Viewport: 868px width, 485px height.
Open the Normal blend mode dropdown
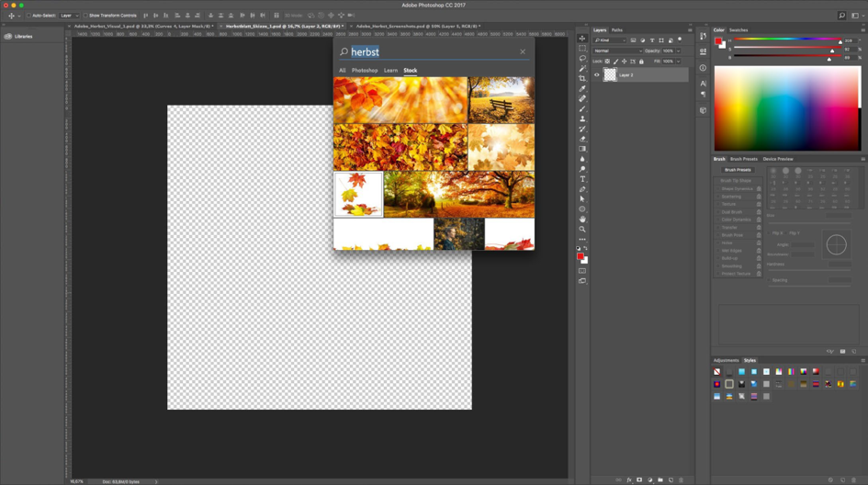click(x=617, y=51)
